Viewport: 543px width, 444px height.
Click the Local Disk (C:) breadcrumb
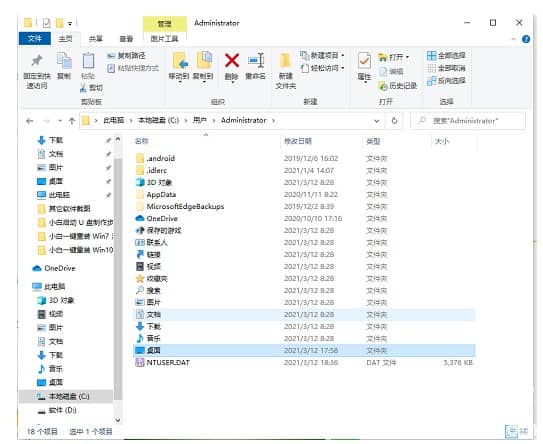click(159, 121)
